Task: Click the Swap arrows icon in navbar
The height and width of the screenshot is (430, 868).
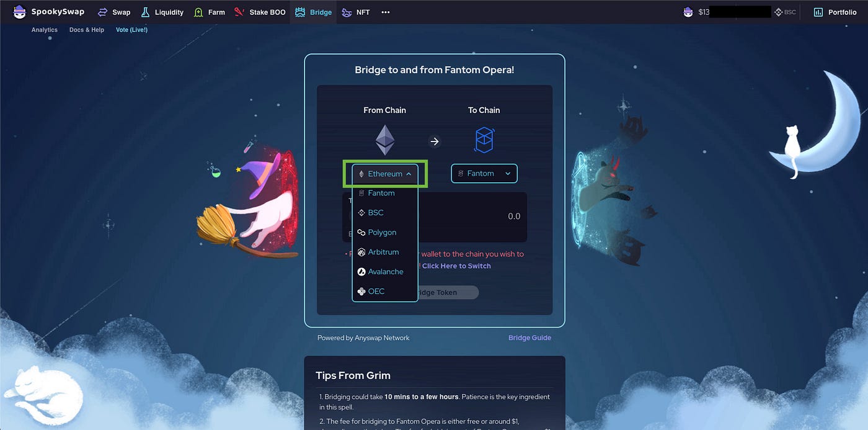Action: pyautogui.click(x=103, y=12)
